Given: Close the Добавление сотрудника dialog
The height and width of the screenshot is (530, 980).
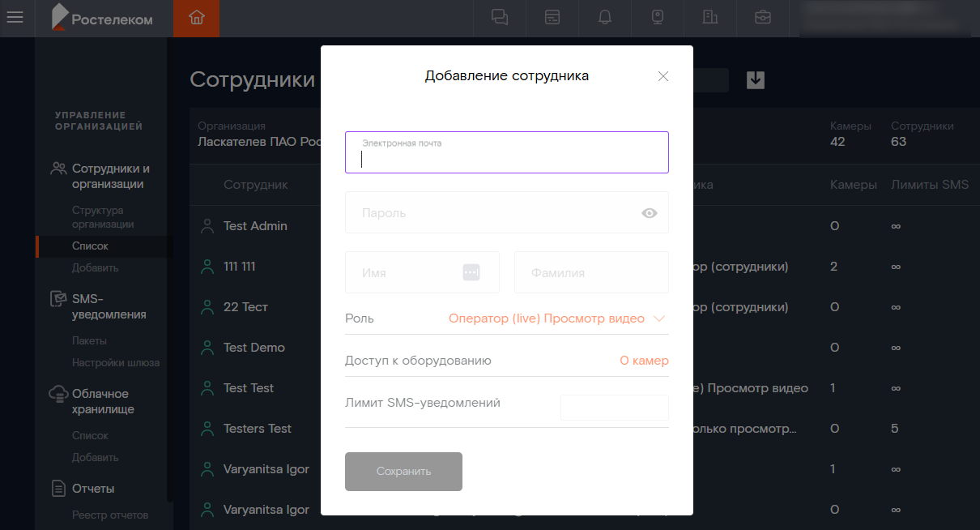Looking at the screenshot, I should (x=663, y=76).
